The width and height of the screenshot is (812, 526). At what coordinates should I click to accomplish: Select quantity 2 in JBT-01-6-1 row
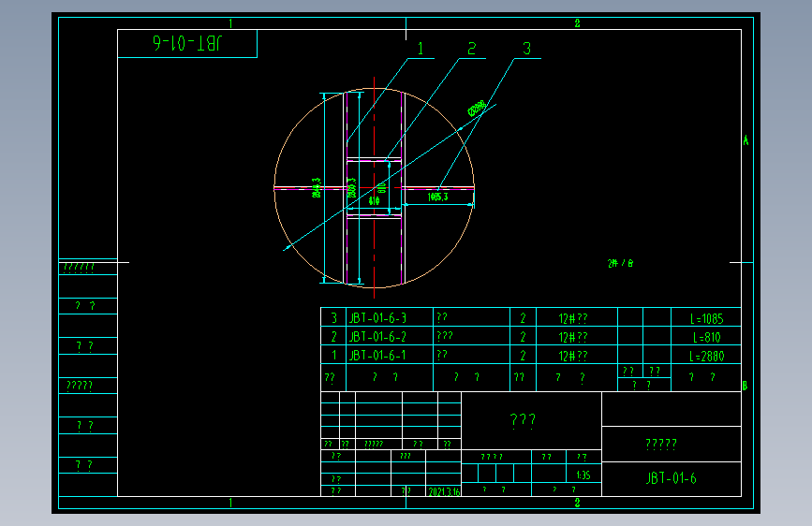tap(523, 355)
